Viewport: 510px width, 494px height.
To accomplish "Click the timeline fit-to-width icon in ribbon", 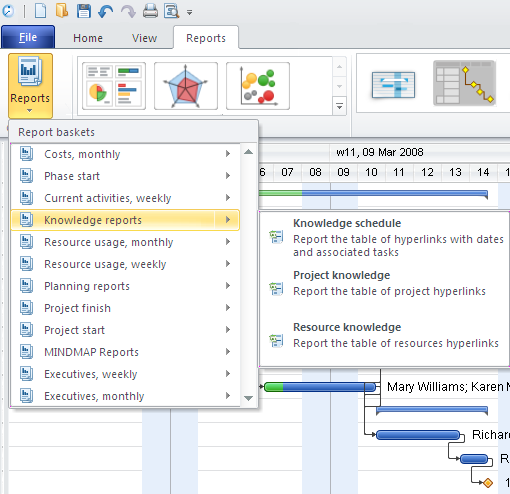I will [393, 85].
